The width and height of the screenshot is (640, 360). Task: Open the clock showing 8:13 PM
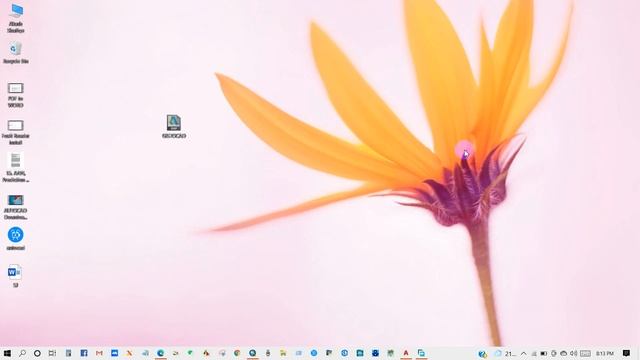click(x=605, y=353)
